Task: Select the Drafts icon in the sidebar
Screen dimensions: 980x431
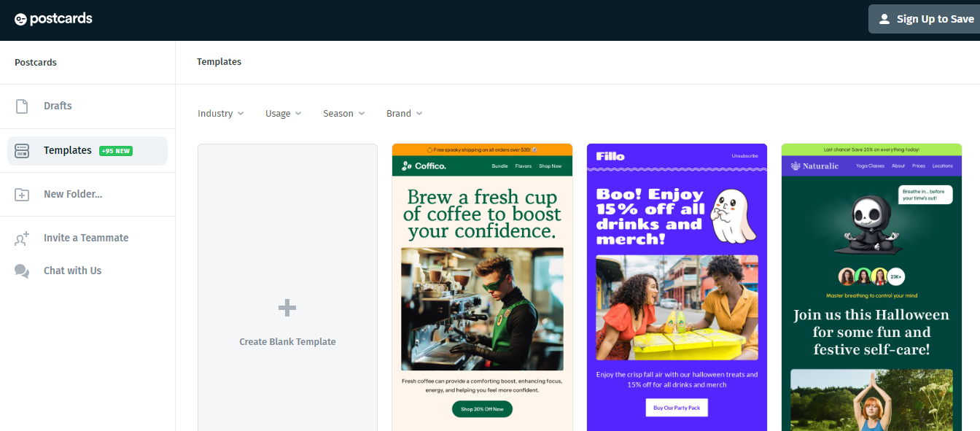Action: click(21, 105)
